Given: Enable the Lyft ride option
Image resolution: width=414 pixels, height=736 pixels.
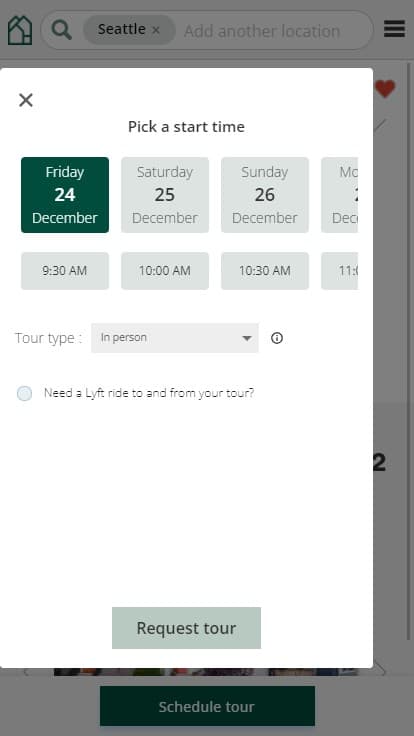Looking at the screenshot, I should click(x=24, y=393).
